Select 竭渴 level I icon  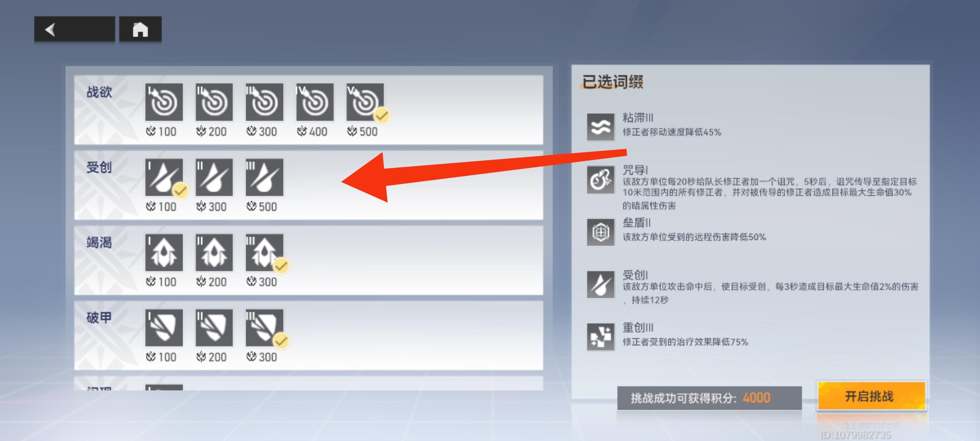coord(164,252)
